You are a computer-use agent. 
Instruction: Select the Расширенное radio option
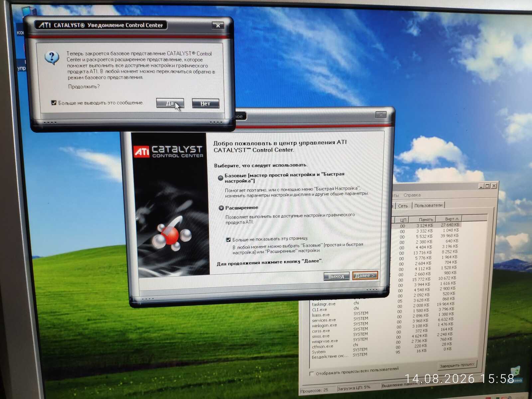coord(221,208)
